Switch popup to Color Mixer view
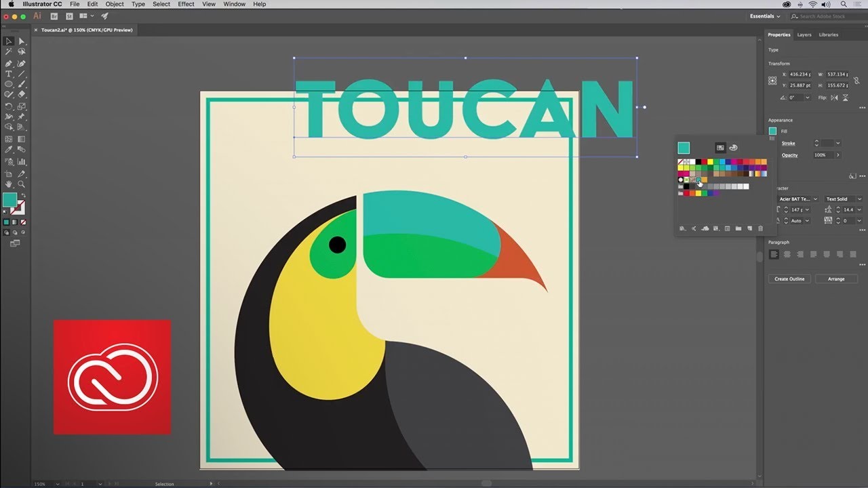 click(x=734, y=148)
